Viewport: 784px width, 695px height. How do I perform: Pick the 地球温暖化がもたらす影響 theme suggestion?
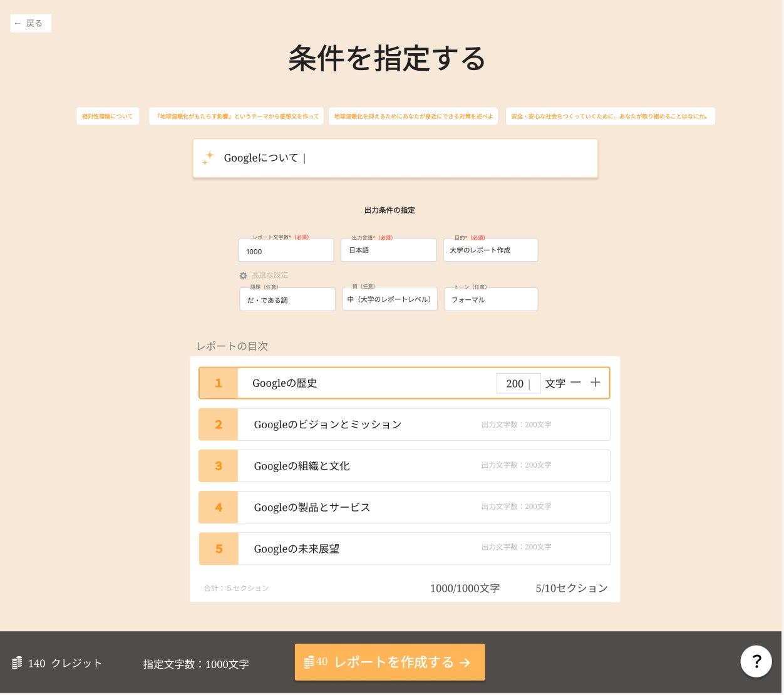(236, 116)
